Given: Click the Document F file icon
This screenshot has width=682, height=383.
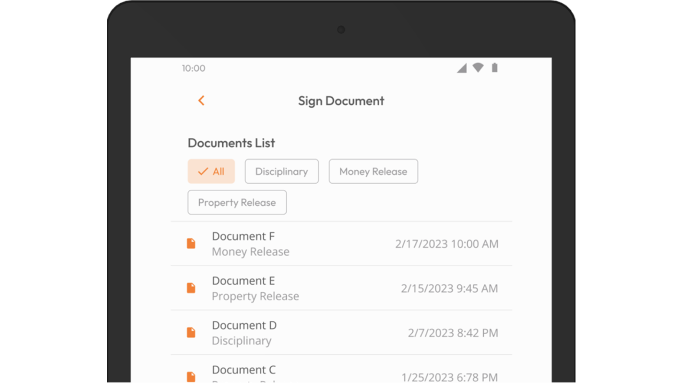Looking at the screenshot, I should pos(191,243).
